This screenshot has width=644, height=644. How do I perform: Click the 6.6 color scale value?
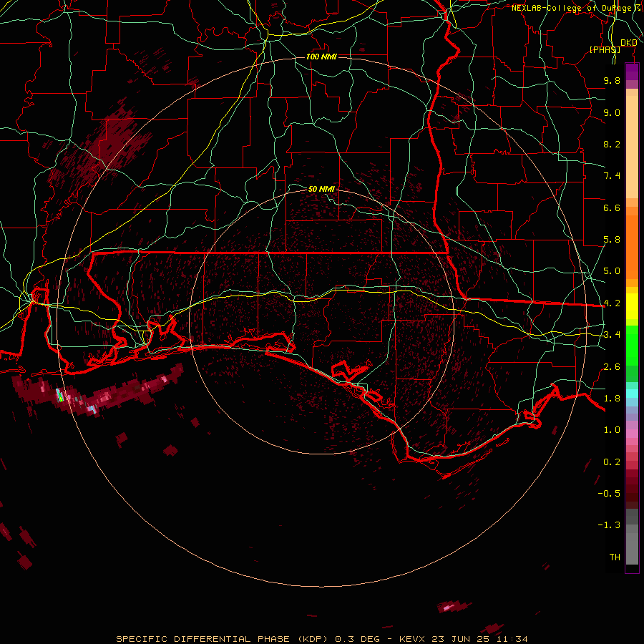click(x=612, y=208)
